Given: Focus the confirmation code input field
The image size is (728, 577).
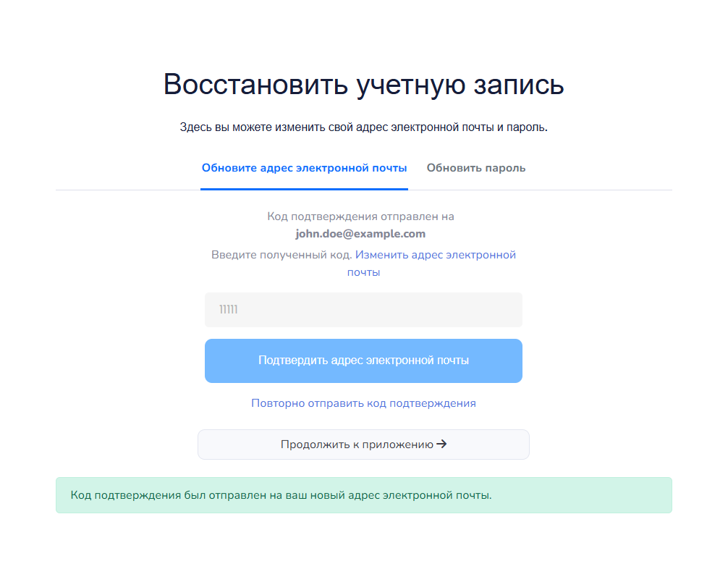Looking at the screenshot, I should tap(363, 310).
